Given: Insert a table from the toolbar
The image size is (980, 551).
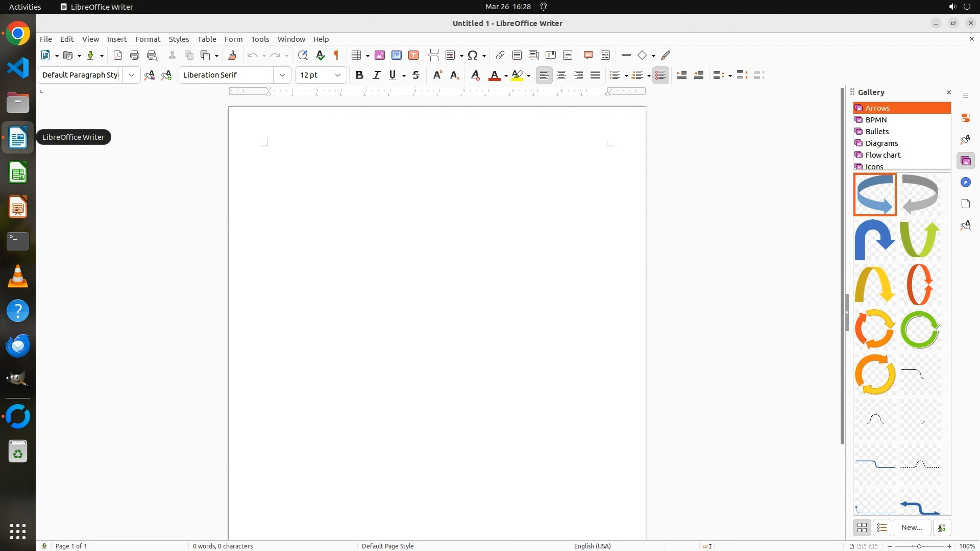Looking at the screenshot, I should click(x=356, y=55).
